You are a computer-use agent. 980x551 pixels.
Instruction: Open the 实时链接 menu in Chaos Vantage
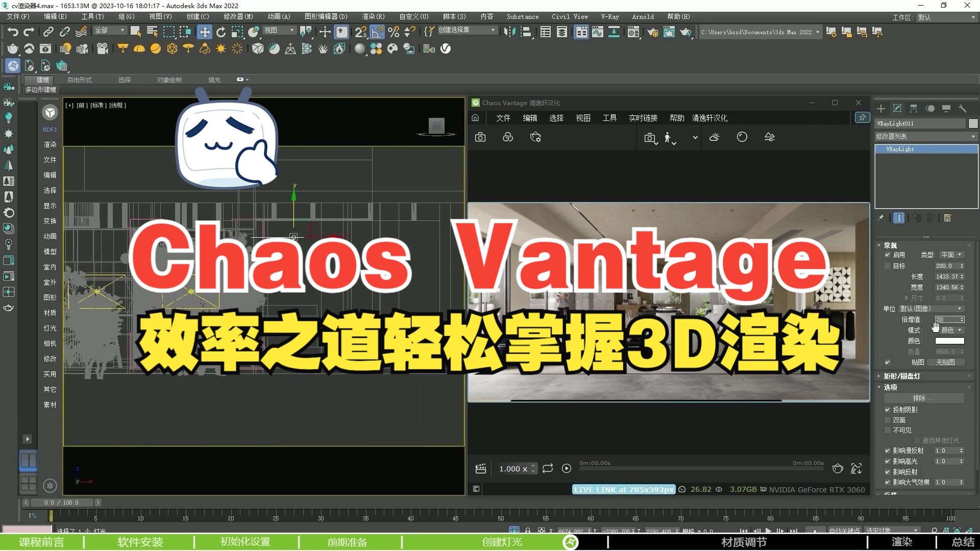pos(643,118)
